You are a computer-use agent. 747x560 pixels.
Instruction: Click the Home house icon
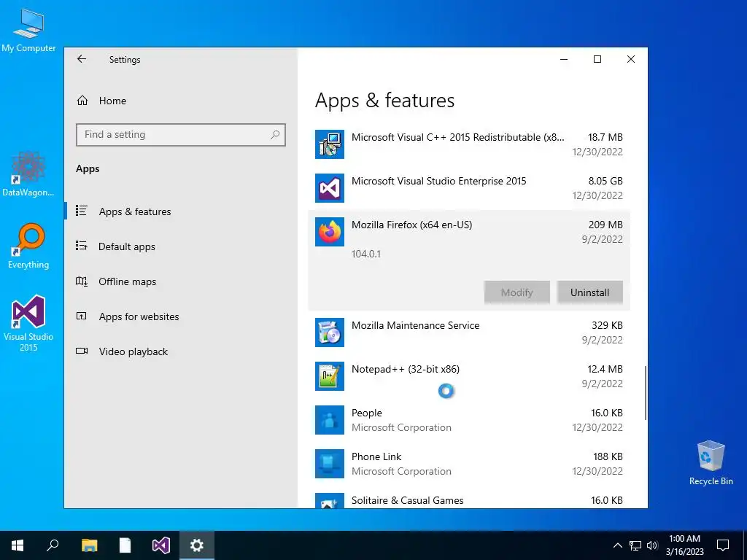pos(82,101)
